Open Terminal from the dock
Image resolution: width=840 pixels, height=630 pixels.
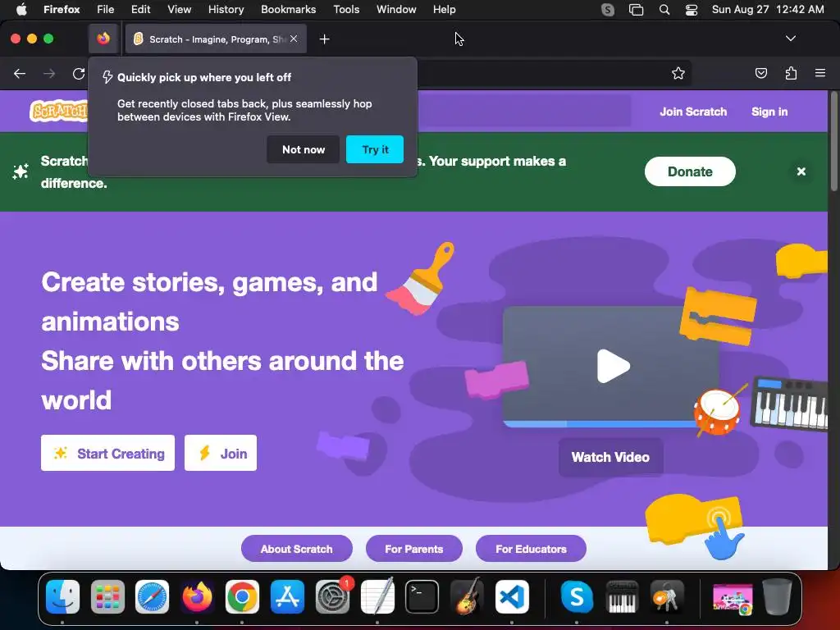422,596
